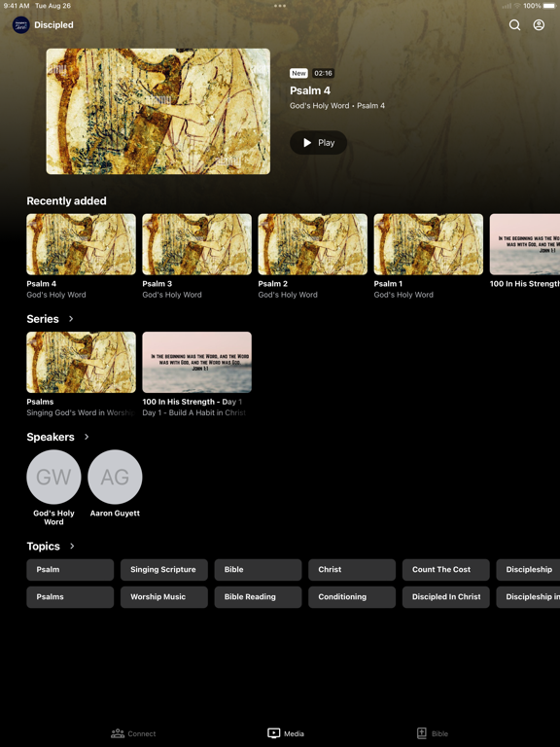The width and height of the screenshot is (560, 747).
Task: Click Day 1 - Build A Habit subtitle
Action: (x=194, y=412)
